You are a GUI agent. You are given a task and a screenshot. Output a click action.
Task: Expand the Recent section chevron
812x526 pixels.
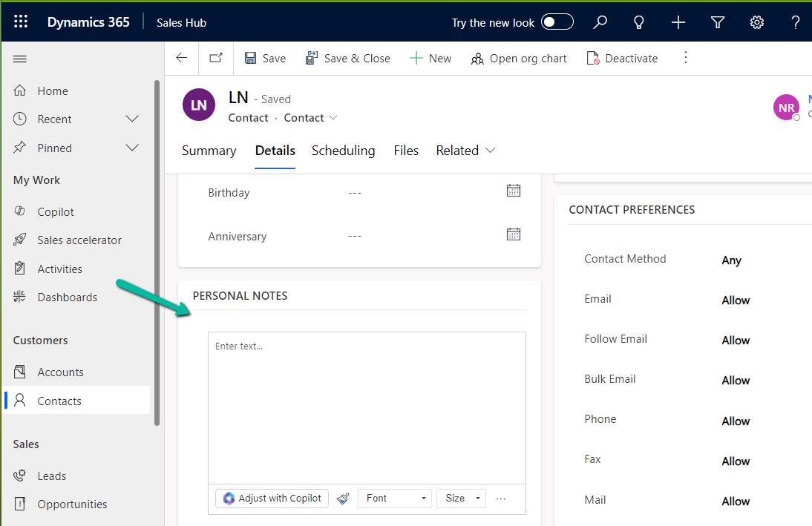pyautogui.click(x=132, y=119)
